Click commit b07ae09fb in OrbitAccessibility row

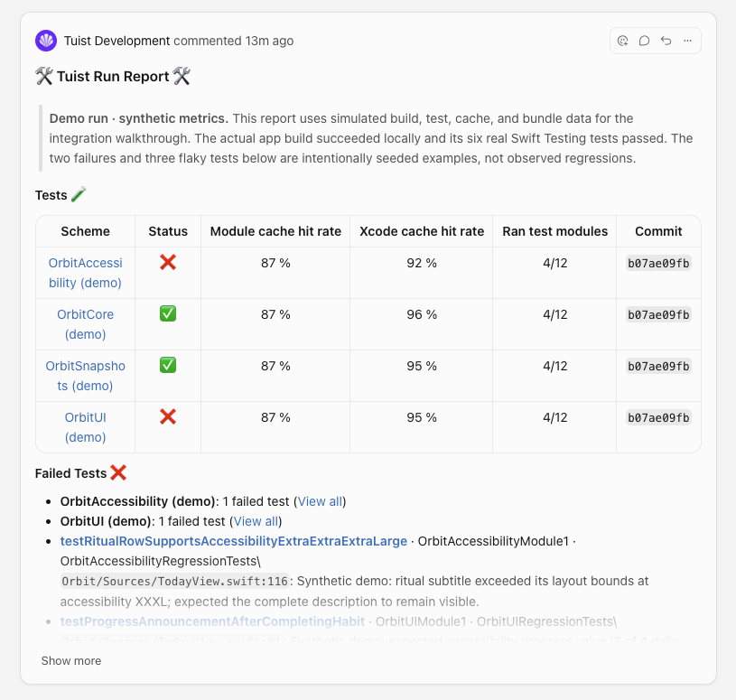tap(658, 264)
